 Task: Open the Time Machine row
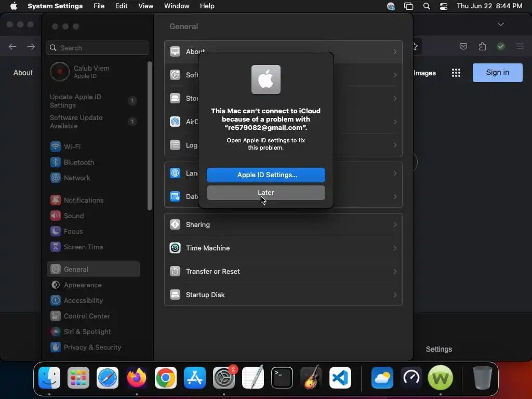click(x=283, y=248)
